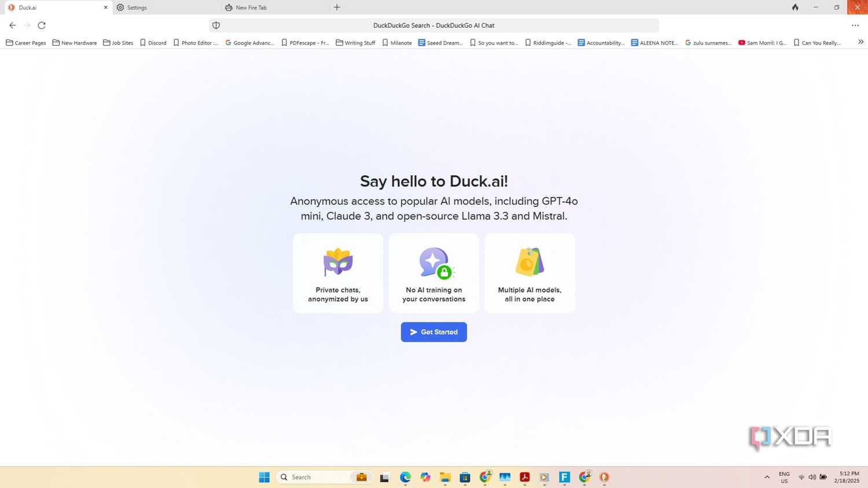Click the volume speaker icon in tray
Image resolution: width=868 pixels, height=488 pixels.
pyautogui.click(x=812, y=477)
